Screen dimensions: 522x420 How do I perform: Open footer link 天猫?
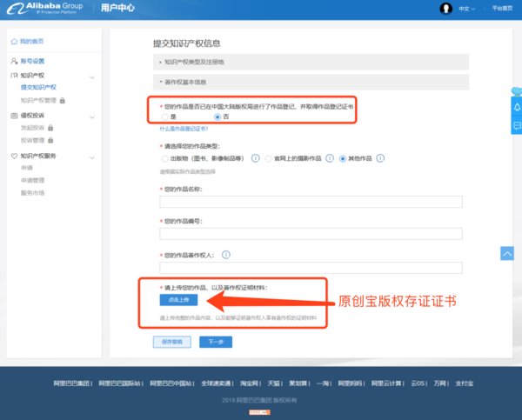click(x=274, y=383)
